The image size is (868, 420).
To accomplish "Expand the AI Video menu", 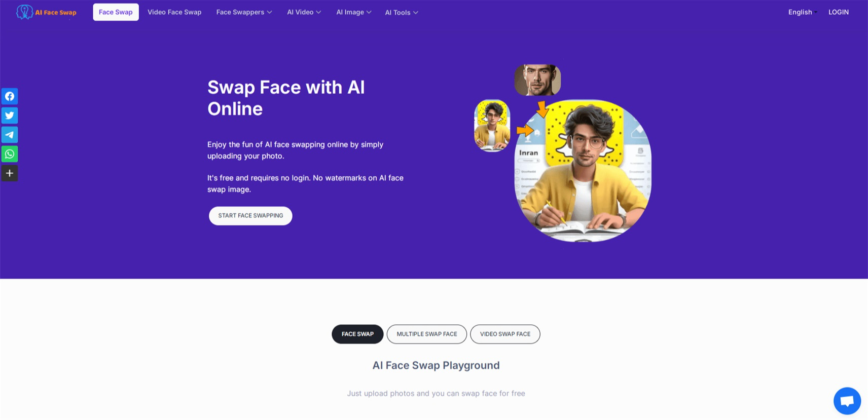I will tap(304, 12).
